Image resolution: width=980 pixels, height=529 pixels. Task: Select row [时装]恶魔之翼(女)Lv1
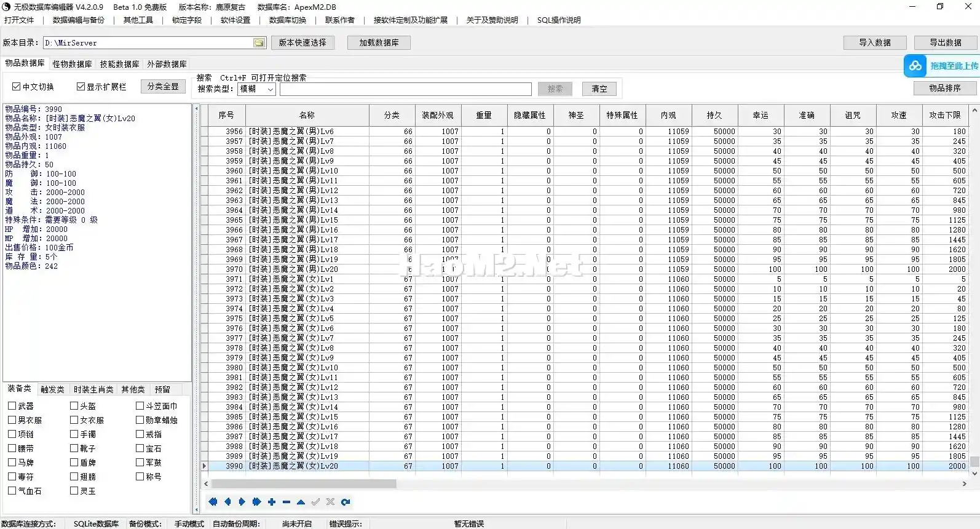point(585,279)
